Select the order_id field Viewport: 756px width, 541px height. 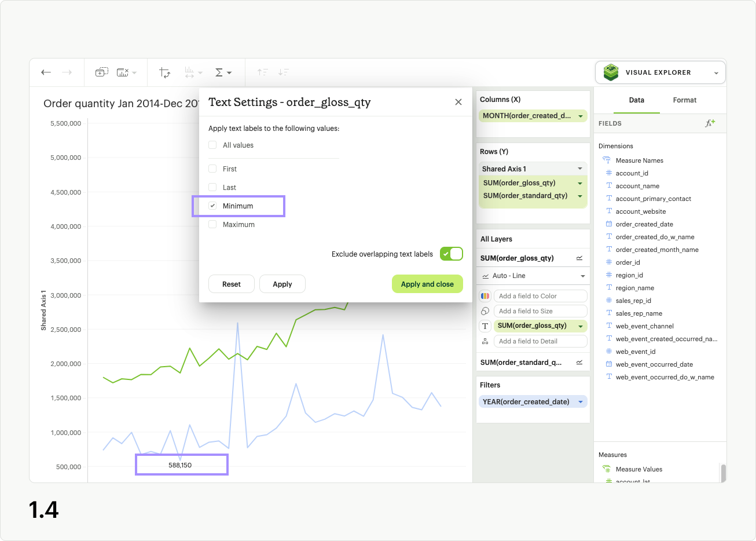[628, 262]
